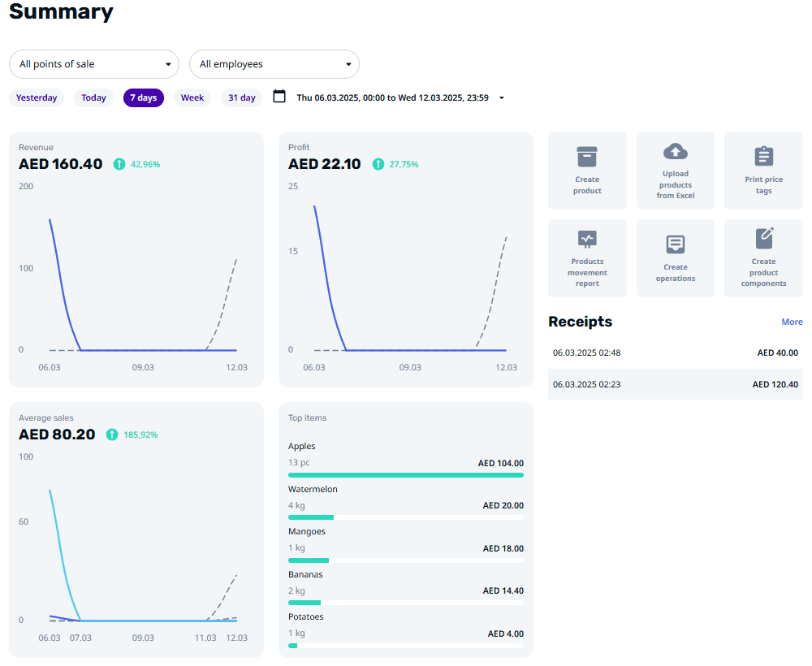Click the Upload products from Excel cloud icon
Image resolution: width=812 pixels, height=666 pixels.
[x=676, y=151]
